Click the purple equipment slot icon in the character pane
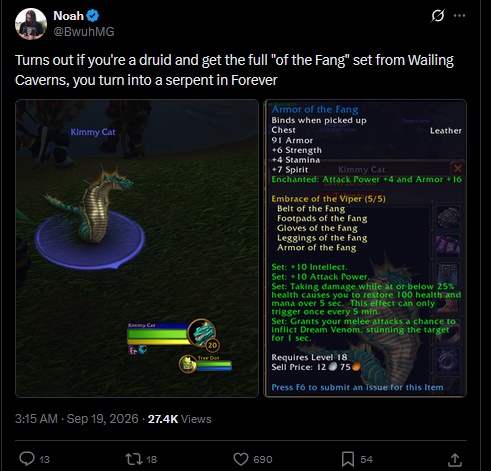This screenshot has width=491, height=471. point(448,246)
